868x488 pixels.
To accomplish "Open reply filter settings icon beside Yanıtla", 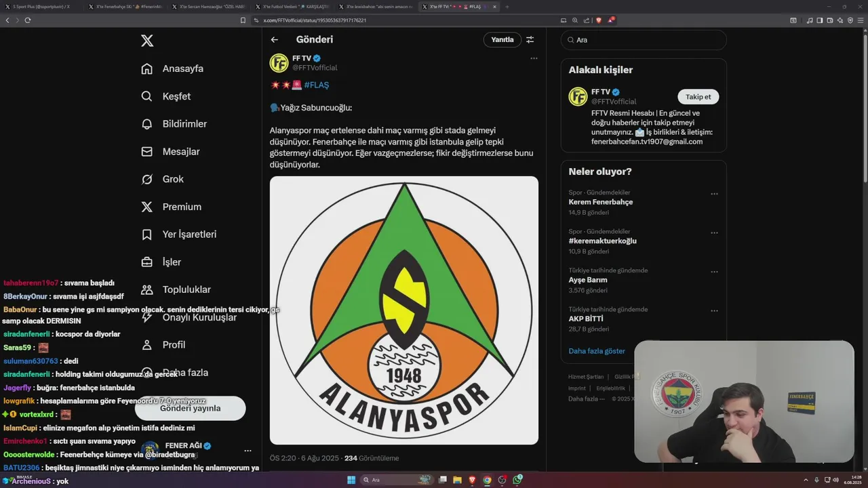I will pyautogui.click(x=530, y=39).
